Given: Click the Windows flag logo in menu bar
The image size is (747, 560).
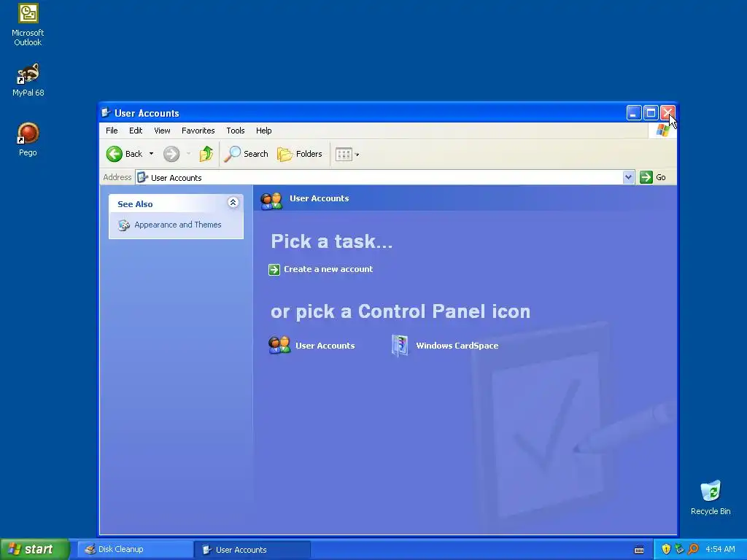Looking at the screenshot, I should tap(662, 130).
